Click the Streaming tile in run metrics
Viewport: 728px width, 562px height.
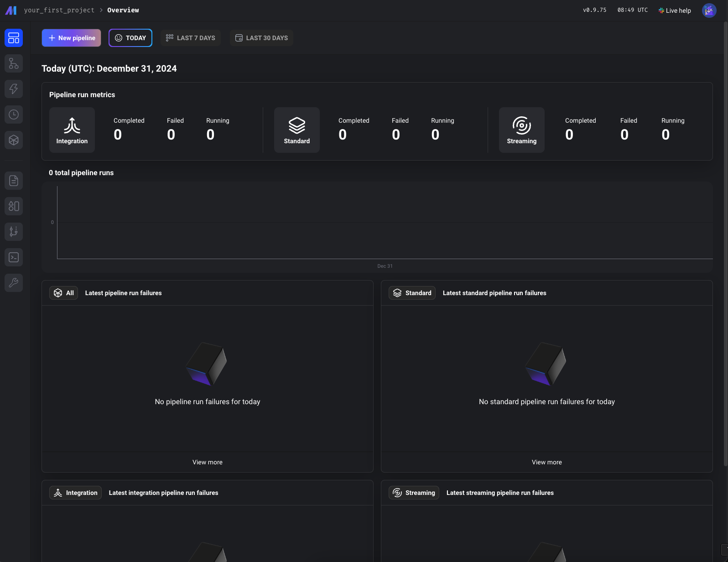coord(521,130)
